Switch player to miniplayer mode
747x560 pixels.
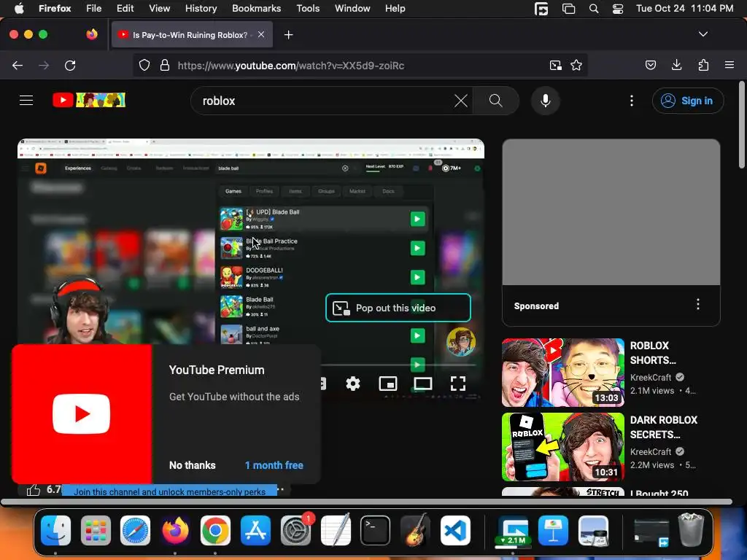pos(388,384)
